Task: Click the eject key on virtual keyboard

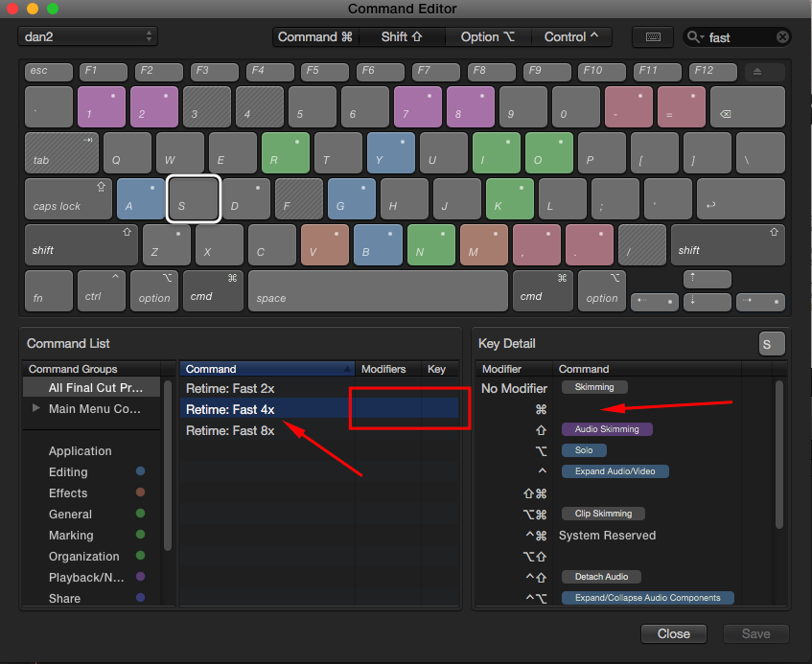Action: (764, 72)
